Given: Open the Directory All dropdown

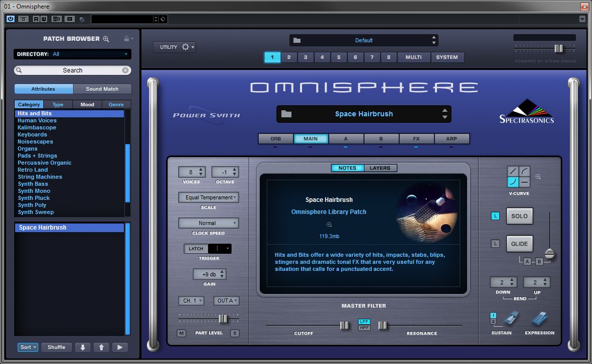Looking at the screenshot, I should 72,54.
